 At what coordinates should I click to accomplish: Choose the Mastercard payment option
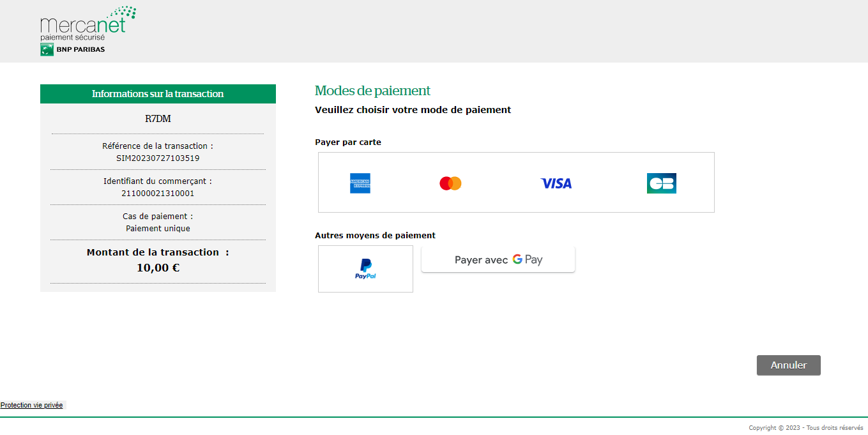(x=450, y=183)
